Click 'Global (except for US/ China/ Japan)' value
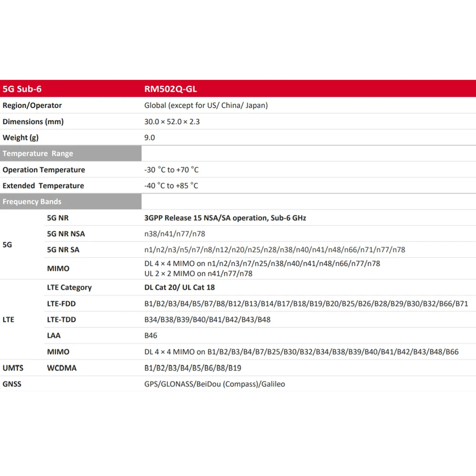Image resolution: width=476 pixels, height=476 pixels. 206,105
